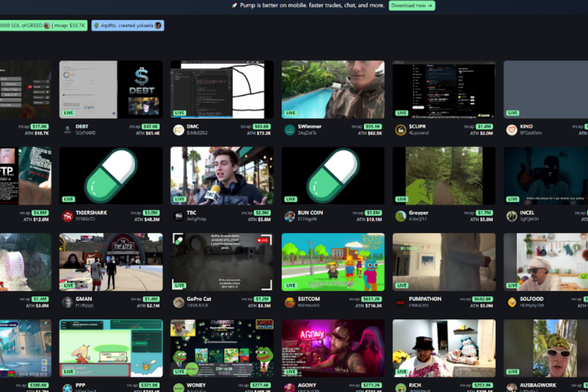Image resolution: width=588 pixels, height=392 pixels.
Task: Open the $SITCOM cartoon stream thumbnail
Action: pyautogui.click(x=333, y=262)
